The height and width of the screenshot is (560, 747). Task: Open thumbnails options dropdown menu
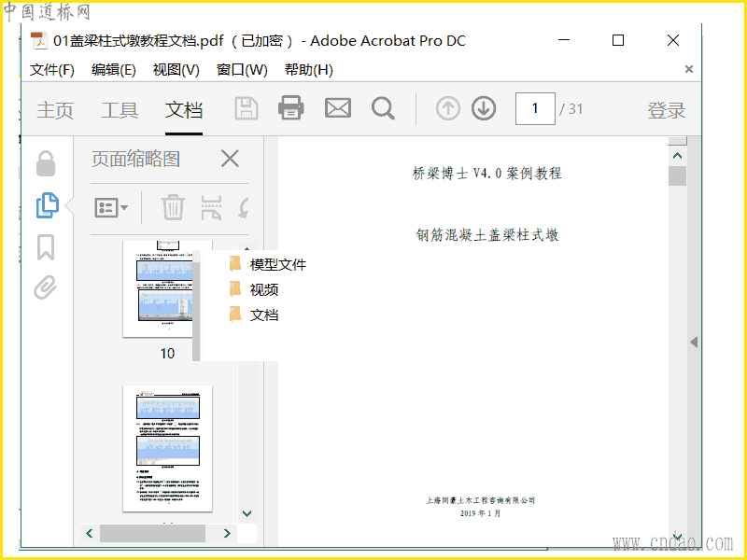click(111, 207)
